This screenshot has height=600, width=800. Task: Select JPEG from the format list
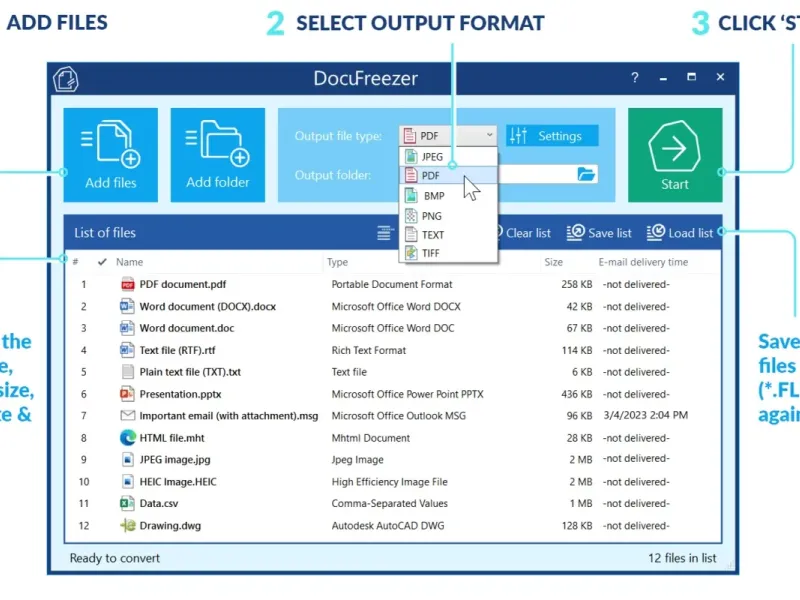[447, 157]
